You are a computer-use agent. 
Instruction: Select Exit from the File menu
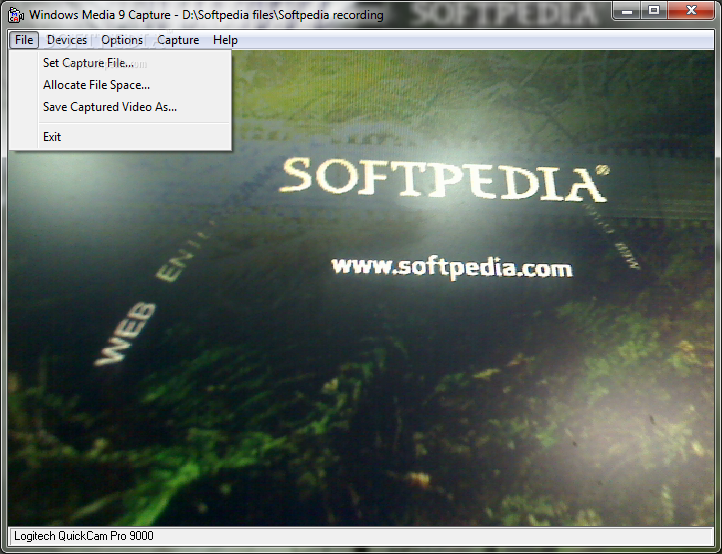coord(120,137)
